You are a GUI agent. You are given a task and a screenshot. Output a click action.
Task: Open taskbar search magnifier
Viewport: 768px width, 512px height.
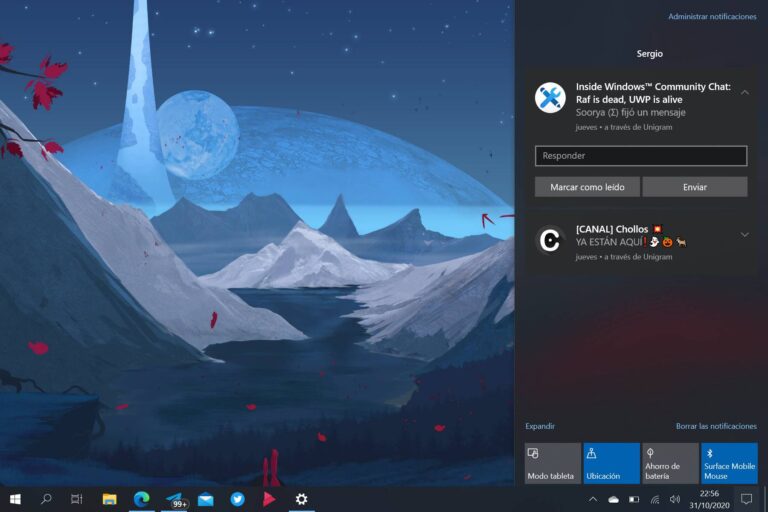pyautogui.click(x=46, y=499)
